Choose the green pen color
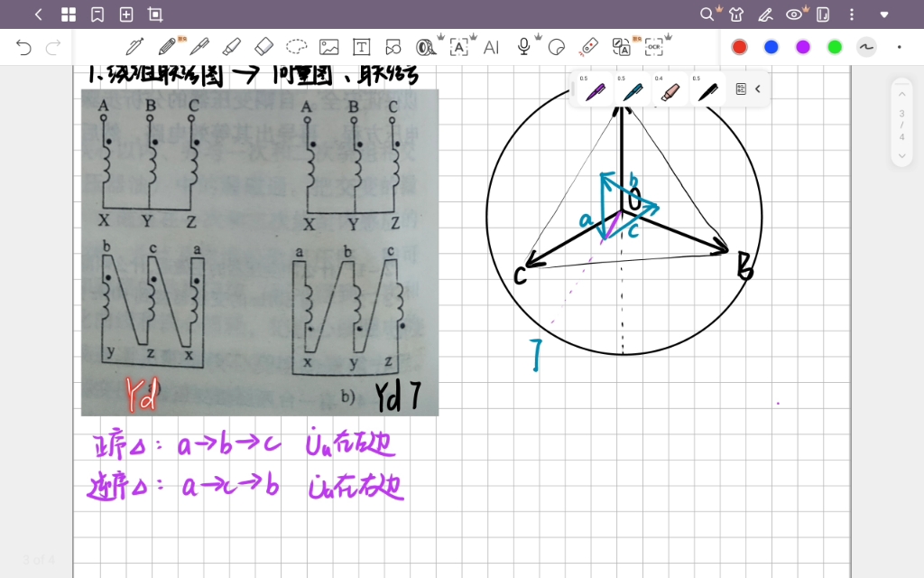This screenshot has width=924, height=578. 835,47
